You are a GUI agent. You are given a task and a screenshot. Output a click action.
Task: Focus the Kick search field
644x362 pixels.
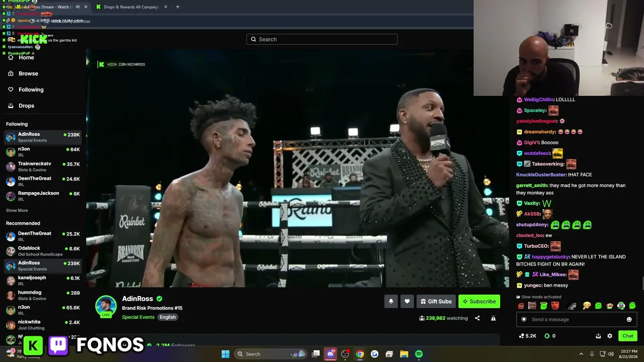point(322,39)
